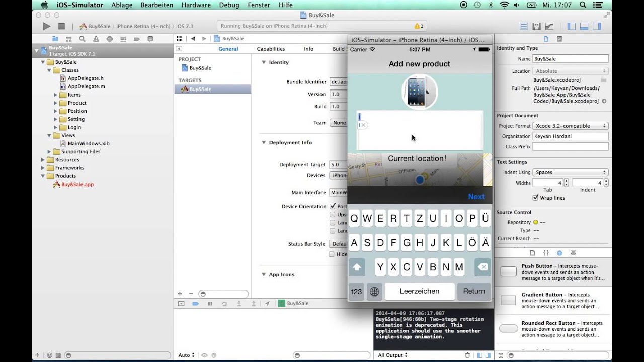Click the related items grid icon in jump bar
The image size is (644, 362).
click(x=179, y=39)
